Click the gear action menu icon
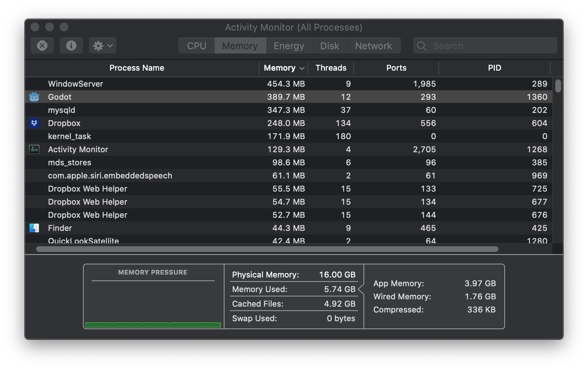 tap(98, 45)
